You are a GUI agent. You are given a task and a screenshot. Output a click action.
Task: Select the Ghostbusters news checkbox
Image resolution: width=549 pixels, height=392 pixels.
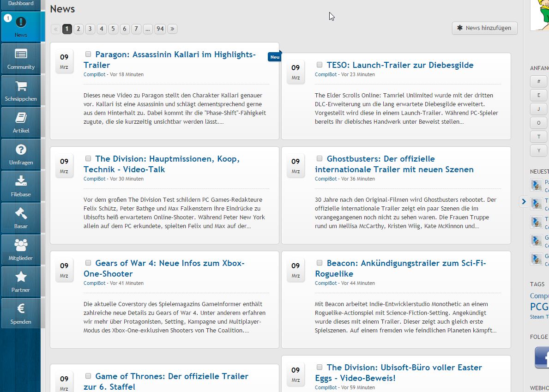tap(320, 158)
